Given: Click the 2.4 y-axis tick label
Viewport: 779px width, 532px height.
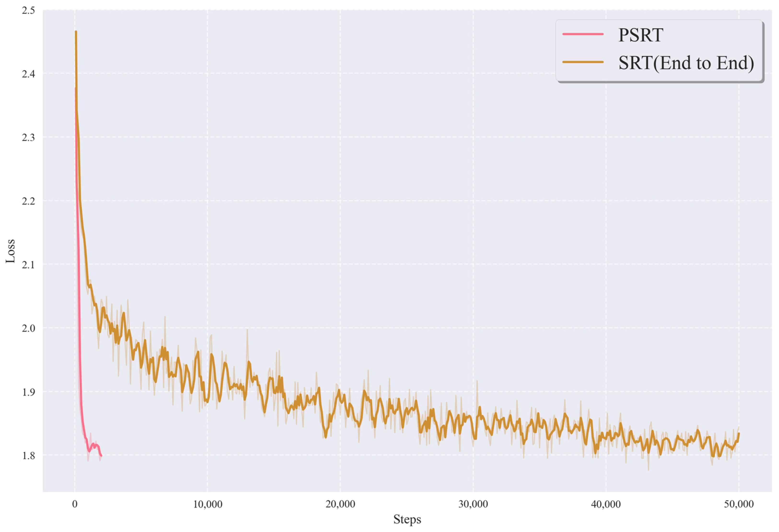Looking at the screenshot, I should 28,74.
